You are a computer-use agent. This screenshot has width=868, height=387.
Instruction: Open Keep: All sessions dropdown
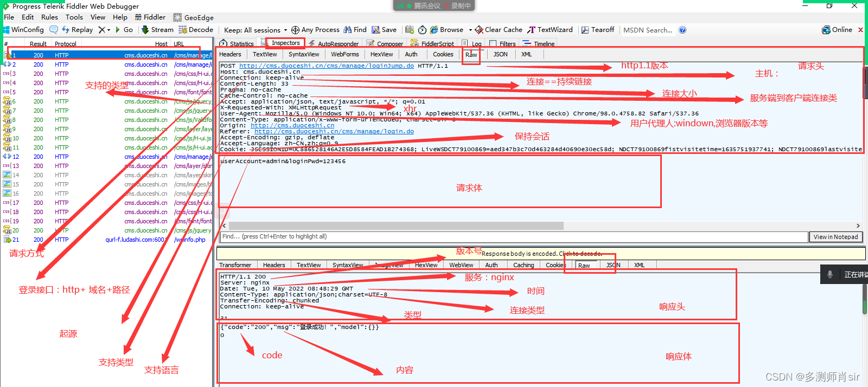[x=256, y=30]
